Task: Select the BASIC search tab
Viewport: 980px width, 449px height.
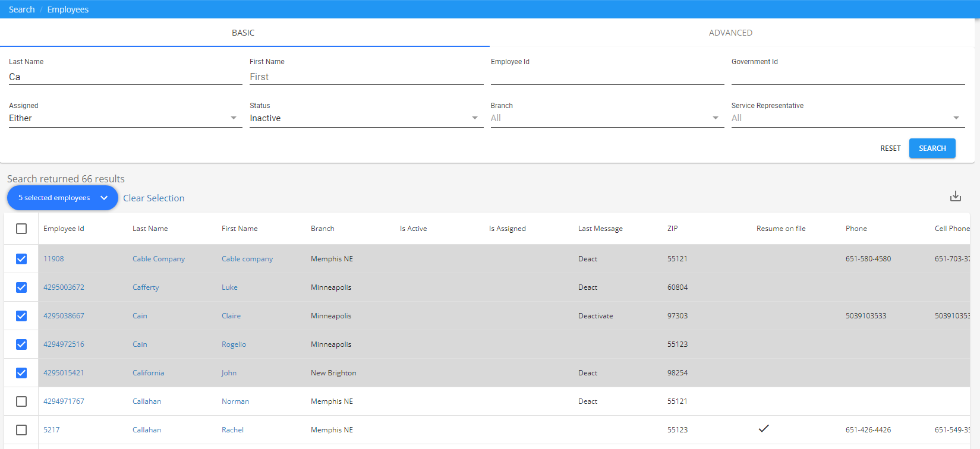Action: coord(243,33)
